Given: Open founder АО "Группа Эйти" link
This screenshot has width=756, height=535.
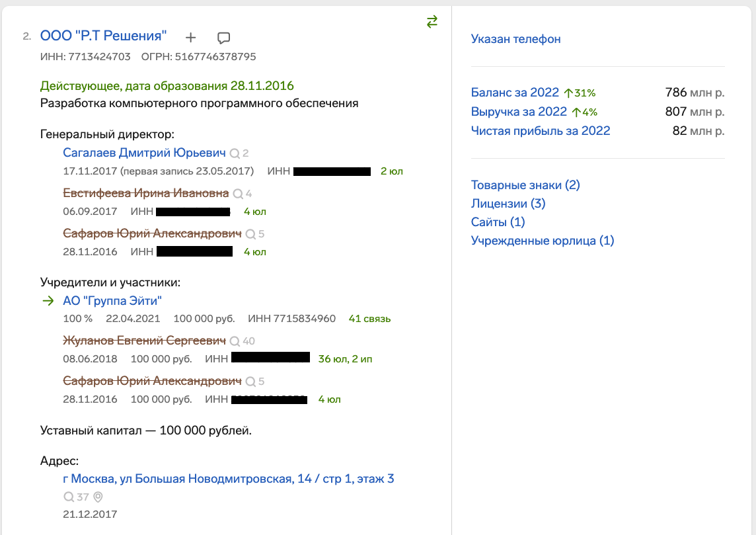Looking at the screenshot, I should [112, 300].
